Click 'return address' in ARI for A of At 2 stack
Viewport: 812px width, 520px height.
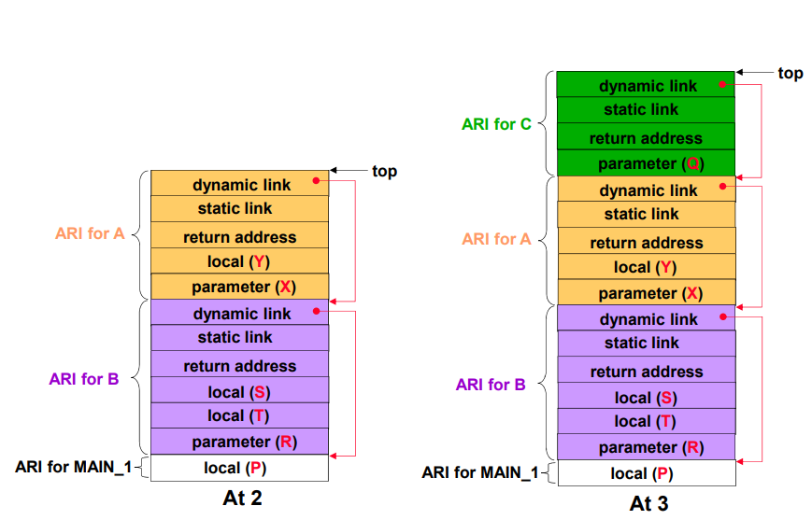coord(240,235)
